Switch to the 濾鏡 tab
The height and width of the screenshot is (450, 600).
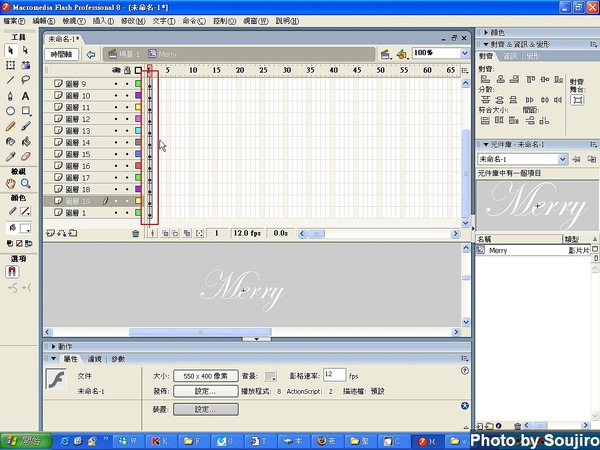[x=95, y=359]
